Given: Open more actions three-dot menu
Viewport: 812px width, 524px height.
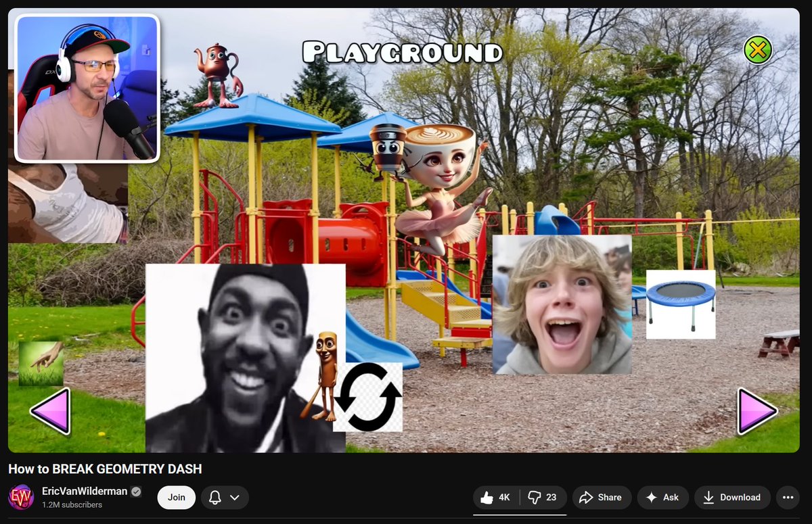Looking at the screenshot, I should point(788,498).
